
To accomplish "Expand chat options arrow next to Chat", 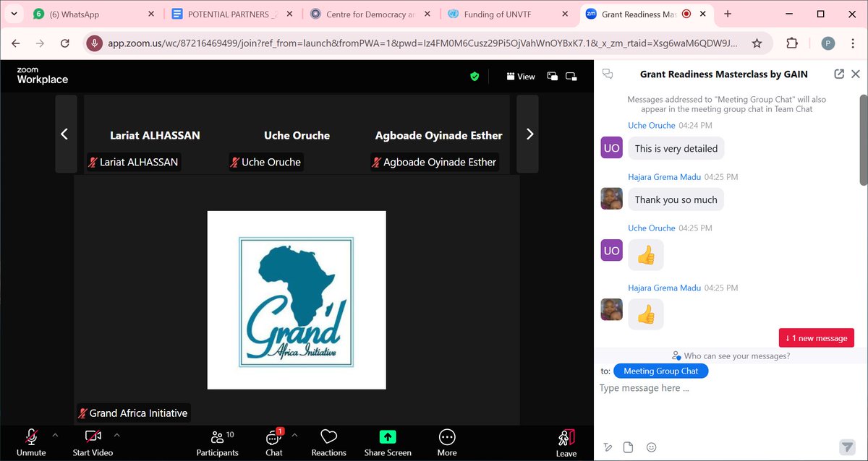I will click(294, 436).
